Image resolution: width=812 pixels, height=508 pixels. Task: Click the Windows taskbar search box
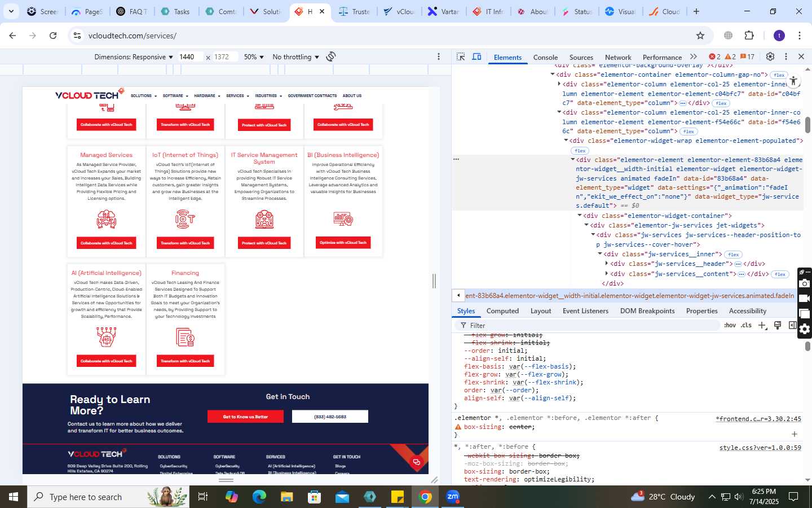[x=108, y=497]
